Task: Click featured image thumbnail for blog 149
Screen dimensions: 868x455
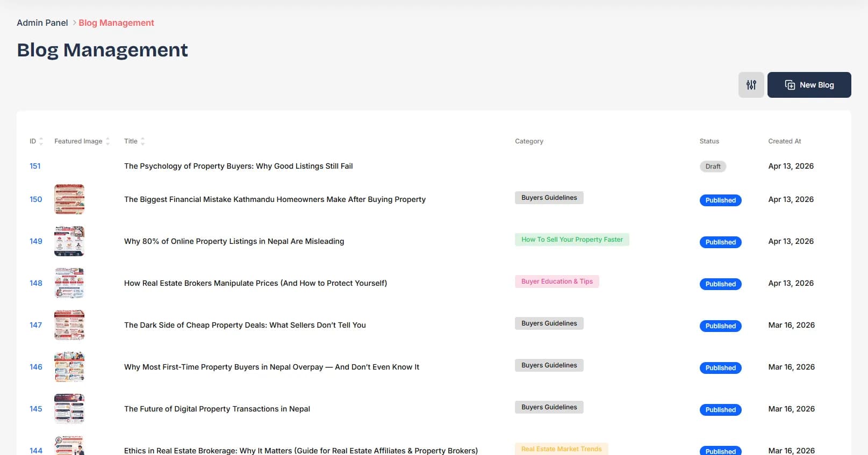Action: 69,241
